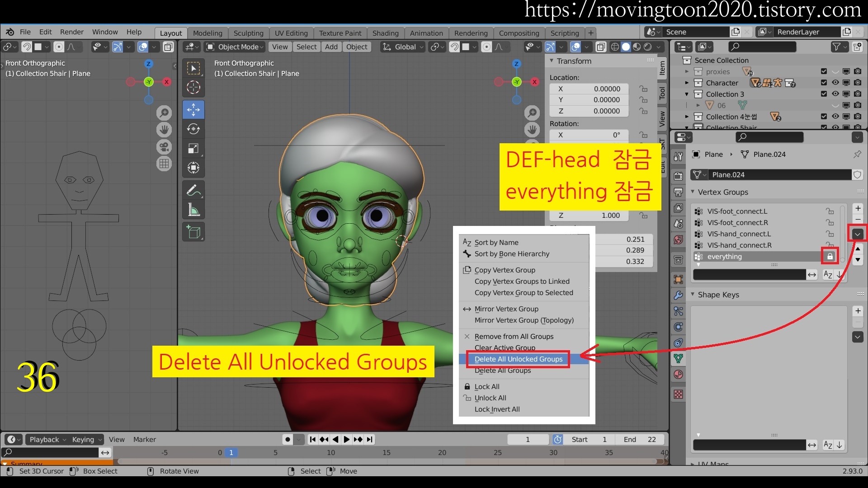868x488 pixels.
Task: Switch to rendered viewport shading
Action: point(647,47)
